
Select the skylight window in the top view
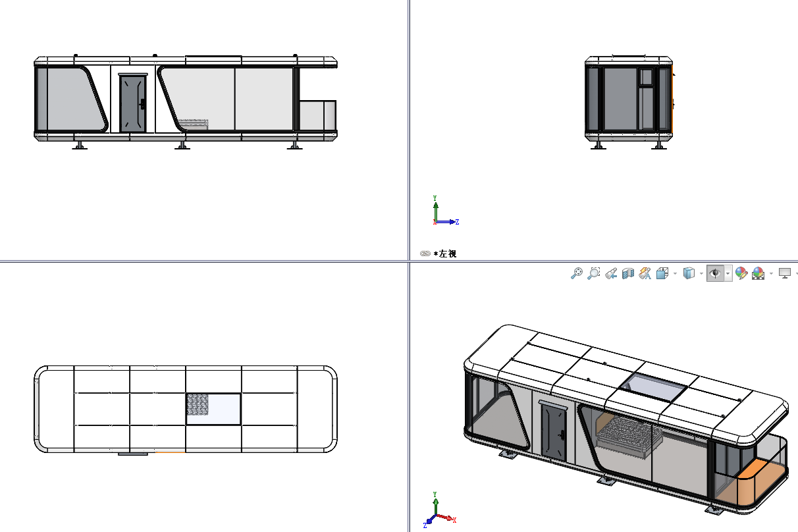coord(213,409)
